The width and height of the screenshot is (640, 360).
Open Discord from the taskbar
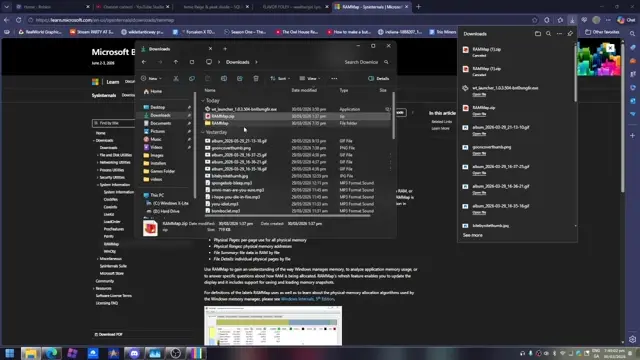[134, 353]
